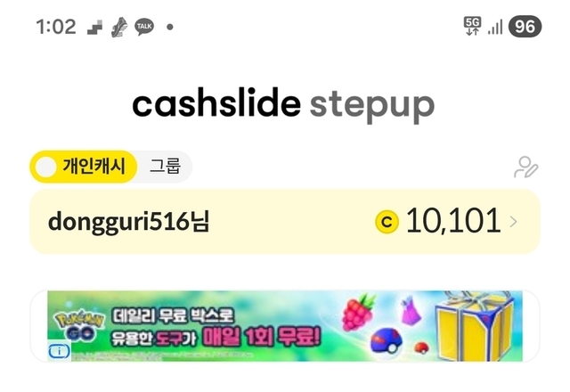Open the 10,101 cash balance

453,221
